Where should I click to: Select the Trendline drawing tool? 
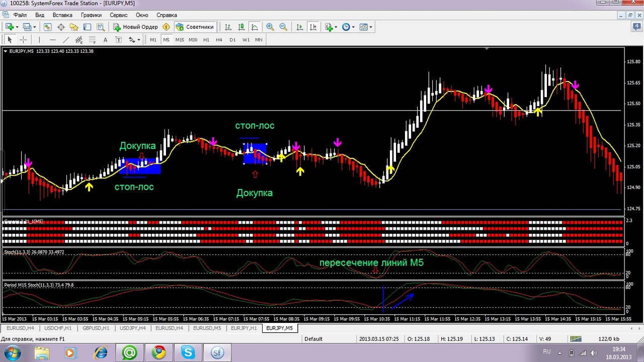pos(65,40)
